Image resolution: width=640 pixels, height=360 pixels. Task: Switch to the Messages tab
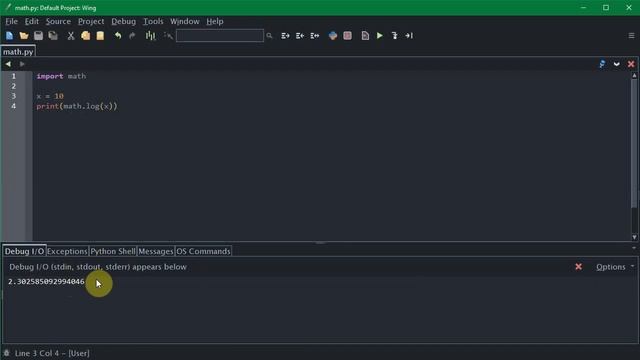pos(156,251)
